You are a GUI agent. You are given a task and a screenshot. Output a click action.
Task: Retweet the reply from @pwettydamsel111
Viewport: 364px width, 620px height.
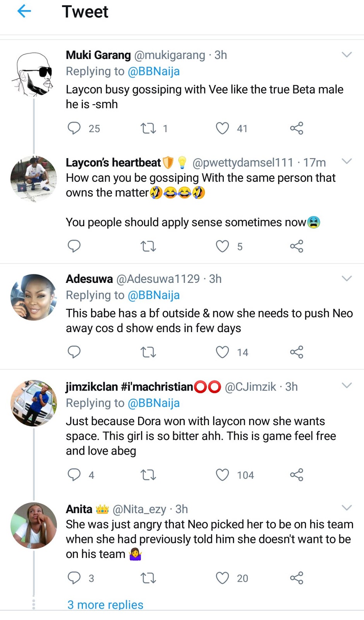coord(148,246)
